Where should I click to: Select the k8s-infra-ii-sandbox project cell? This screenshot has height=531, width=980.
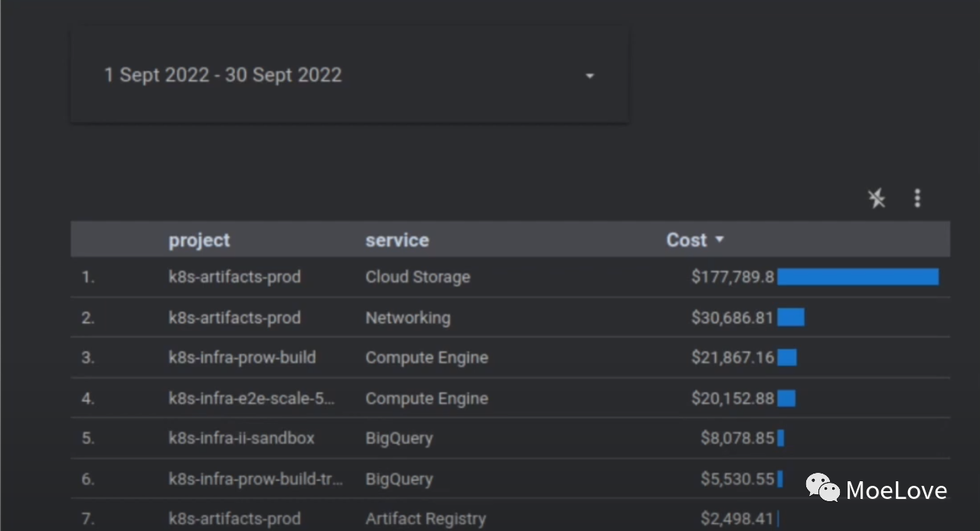point(241,438)
